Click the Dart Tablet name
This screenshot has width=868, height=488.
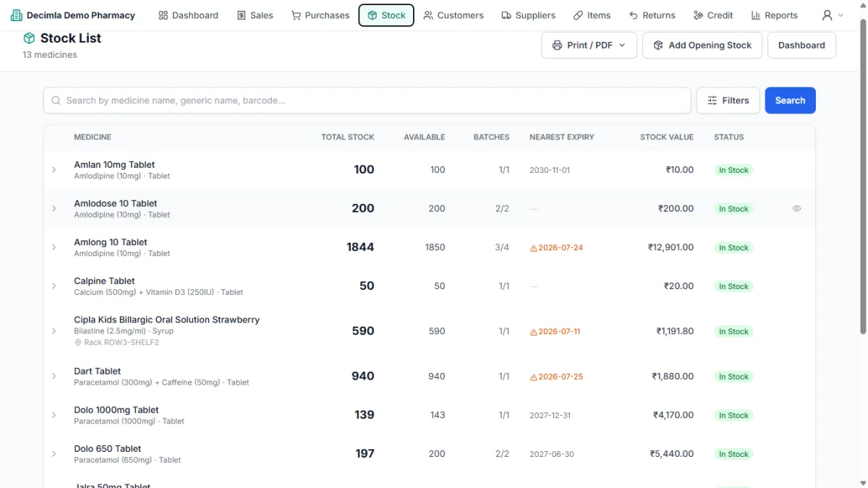[98, 371]
